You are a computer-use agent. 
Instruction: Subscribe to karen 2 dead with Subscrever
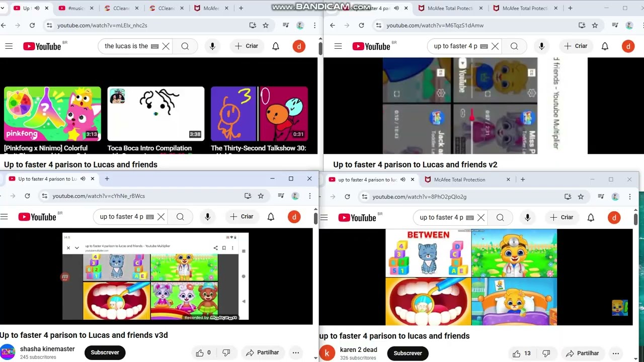(408, 353)
